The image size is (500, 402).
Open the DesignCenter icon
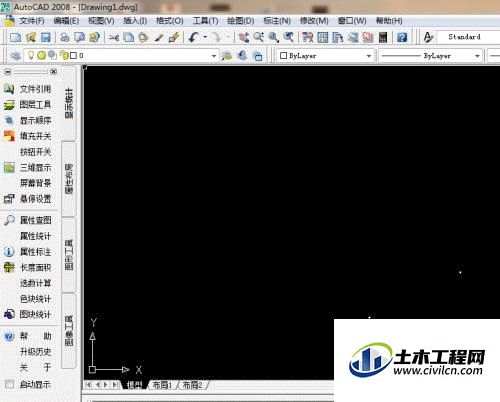pos(323,37)
